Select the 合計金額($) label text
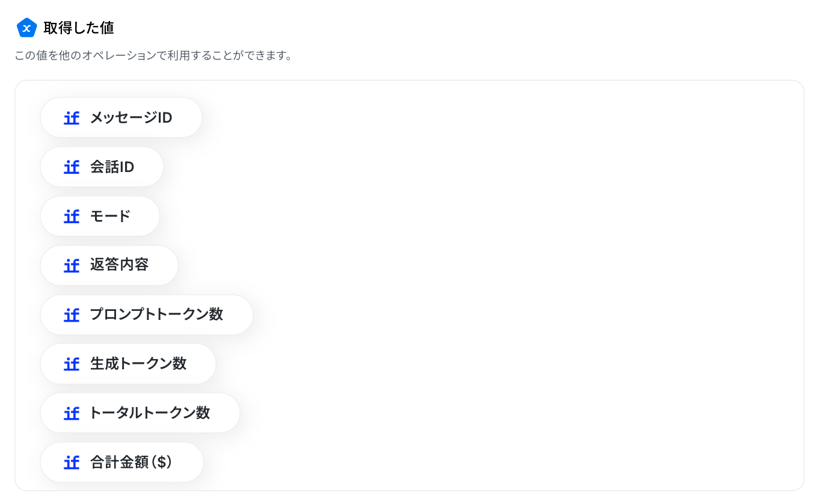Viewport: 830px width, 504px height. pyautogui.click(x=131, y=463)
